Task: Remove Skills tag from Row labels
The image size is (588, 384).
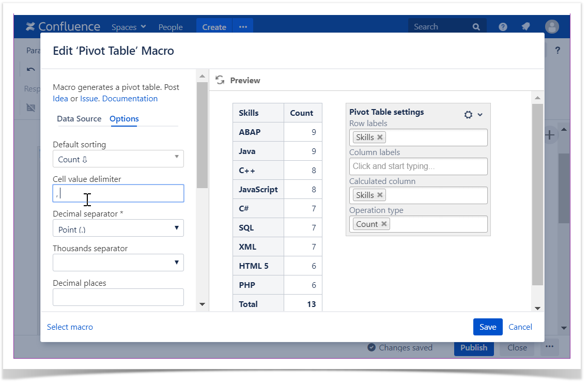Action: pyautogui.click(x=380, y=137)
